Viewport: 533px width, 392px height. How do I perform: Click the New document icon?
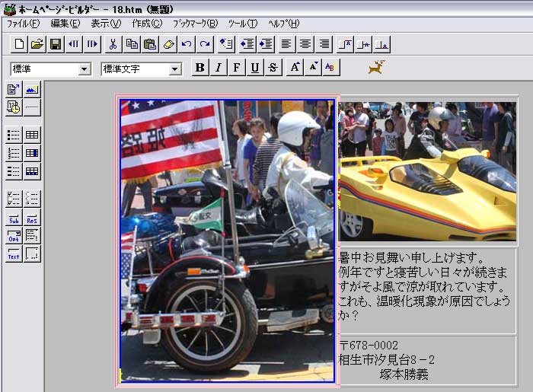19,44
